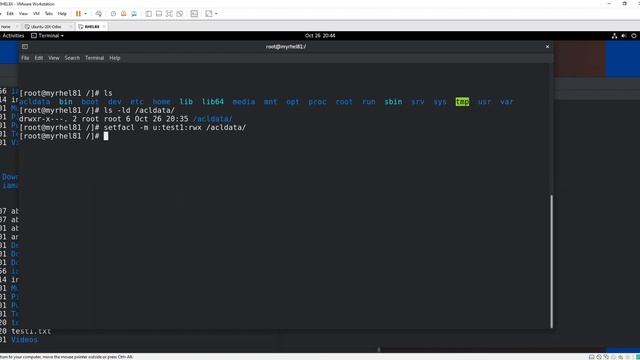Open the power options dropdown arrow beside pause
Image resolution: width=640 pixels, height=360 pixels.
tap(85, 13)
